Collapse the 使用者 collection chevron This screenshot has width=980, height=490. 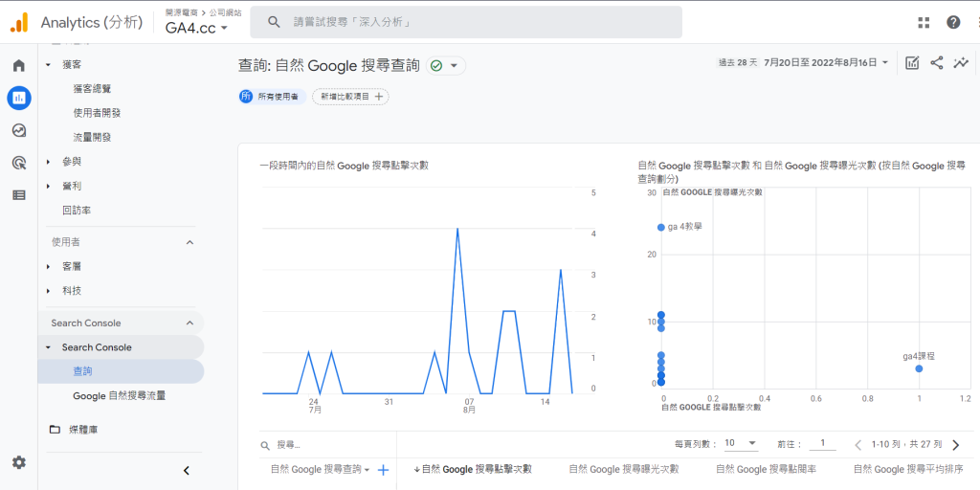(190, 242)
